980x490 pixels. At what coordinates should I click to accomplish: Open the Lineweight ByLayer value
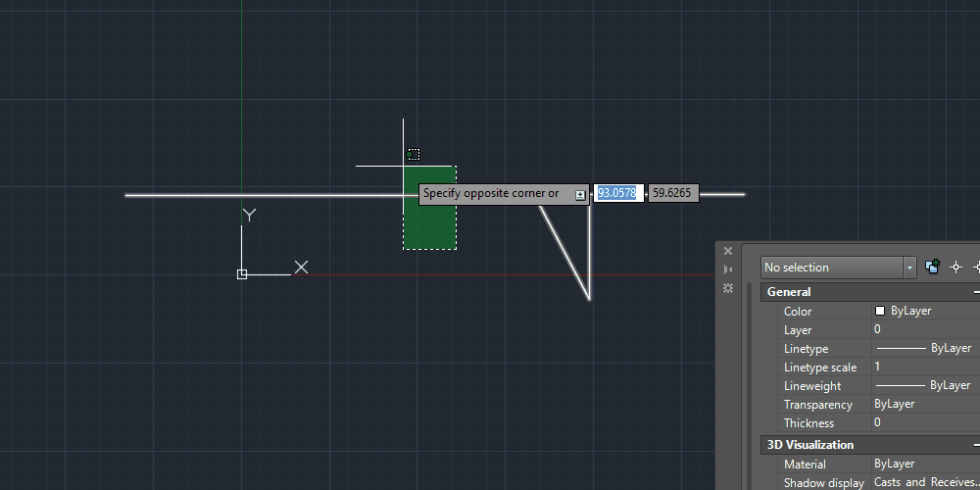(926, 385)
